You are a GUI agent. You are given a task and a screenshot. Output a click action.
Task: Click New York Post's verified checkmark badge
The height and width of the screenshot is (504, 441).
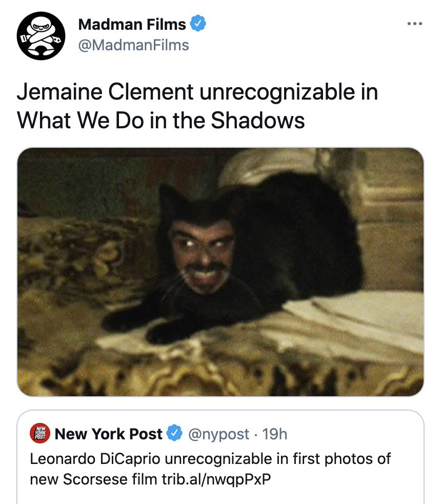click(174, 433)
